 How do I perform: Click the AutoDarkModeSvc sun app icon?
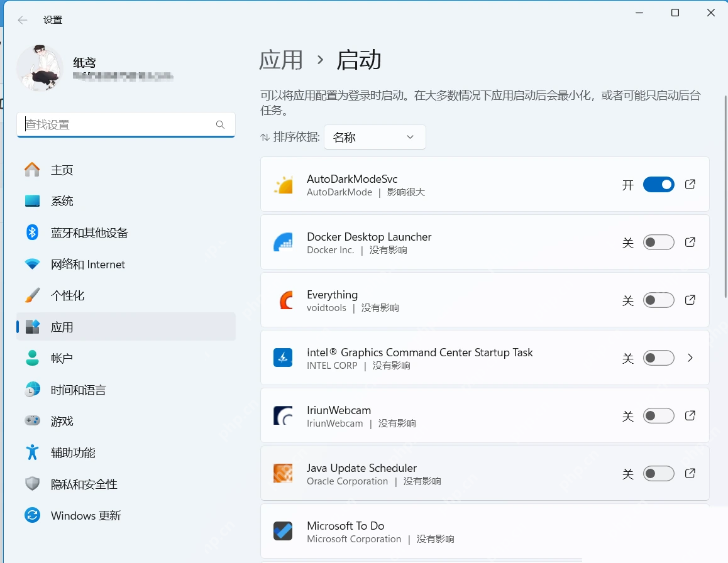click(x=283, y=185)
